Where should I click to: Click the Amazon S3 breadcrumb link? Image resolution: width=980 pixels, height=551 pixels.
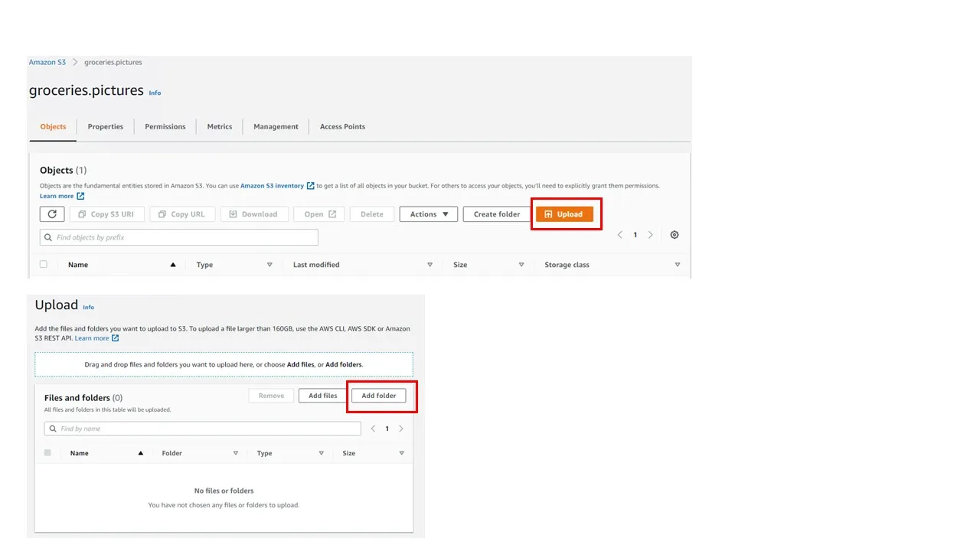pos(47,62)
